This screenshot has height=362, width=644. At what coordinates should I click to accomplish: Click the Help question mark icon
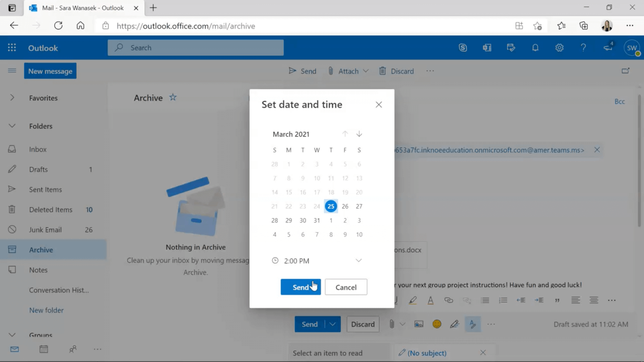coord(583,48)
